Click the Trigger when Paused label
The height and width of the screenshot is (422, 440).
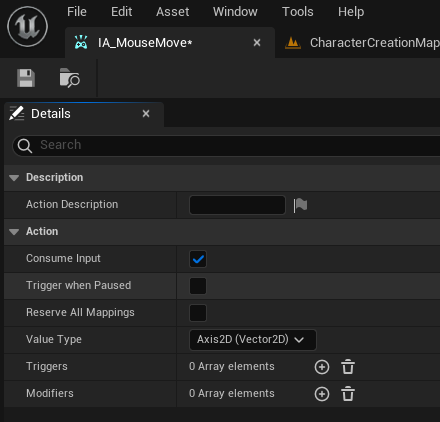coord(79,286)
